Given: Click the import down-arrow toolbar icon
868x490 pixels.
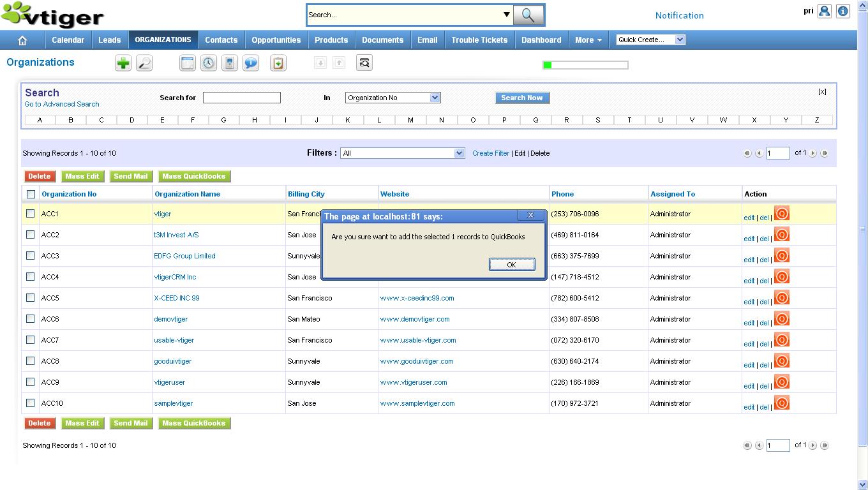Looking at the screenshot, I should pos(320,63).
